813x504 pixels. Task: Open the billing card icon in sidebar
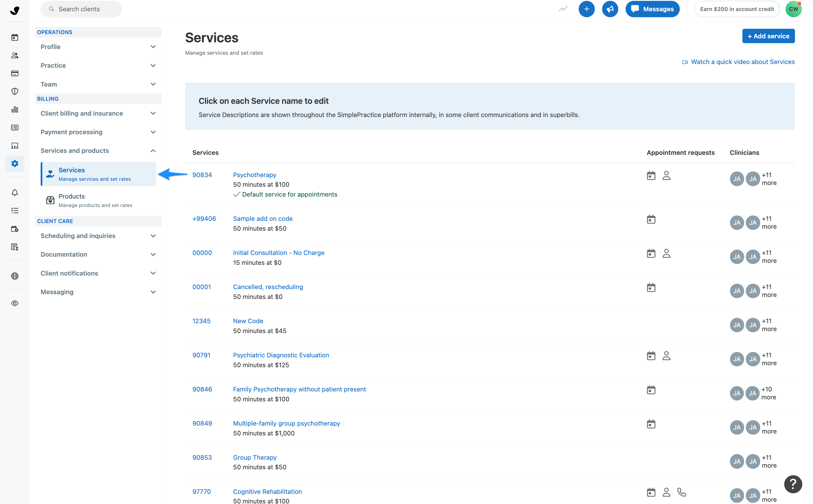[x=15, y=73]
